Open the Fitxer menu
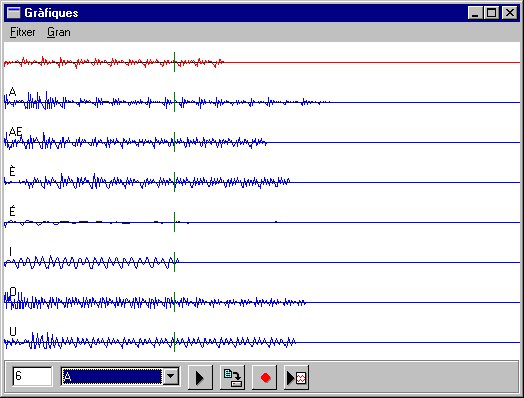This screenshot has width=524, height=398. [22, 32]
